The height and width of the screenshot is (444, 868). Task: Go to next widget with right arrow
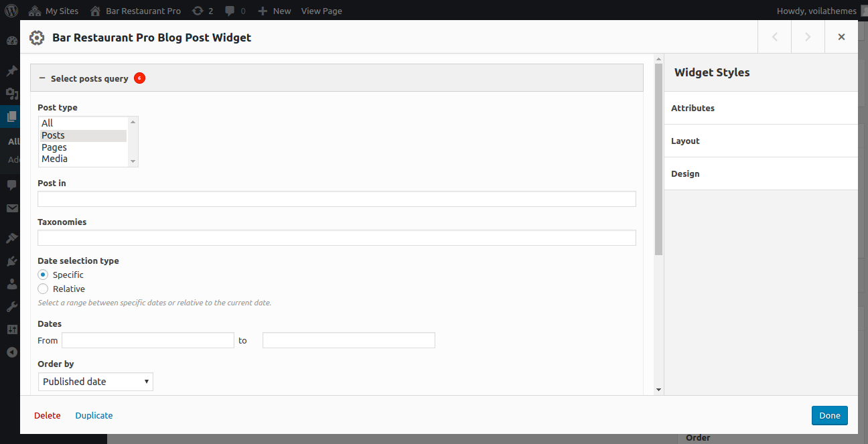808,37
